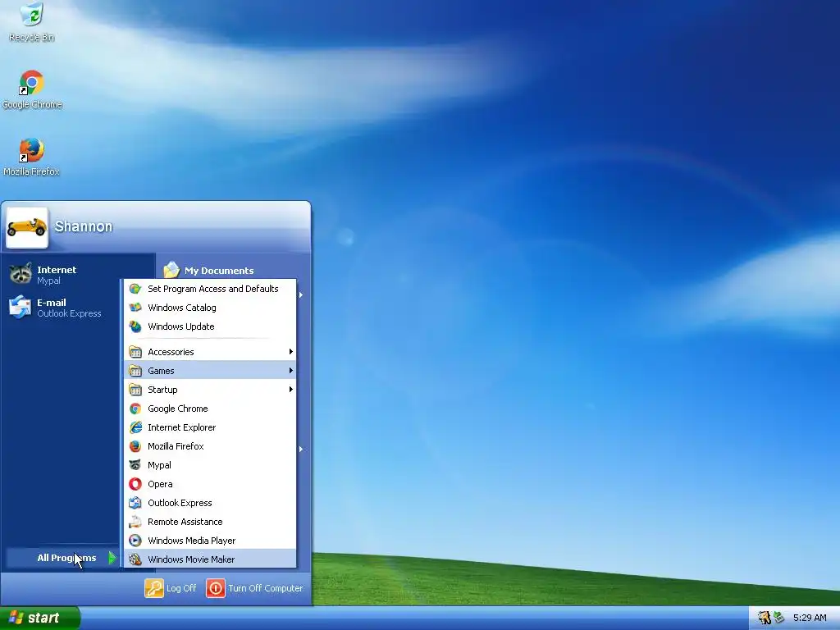Click the red Turn Off Computer power icon
840x630 pixels.
(x=216, y=588)
